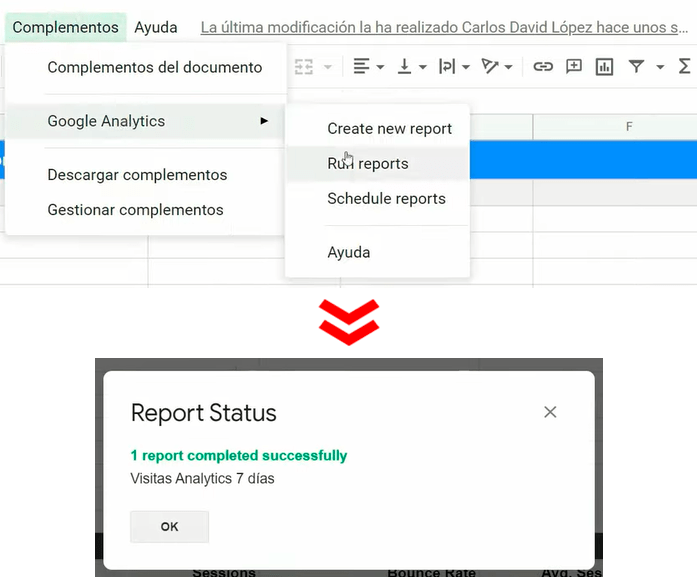Select Complementos del documento
The image size is (697, 577).
(x=155, y=67)
